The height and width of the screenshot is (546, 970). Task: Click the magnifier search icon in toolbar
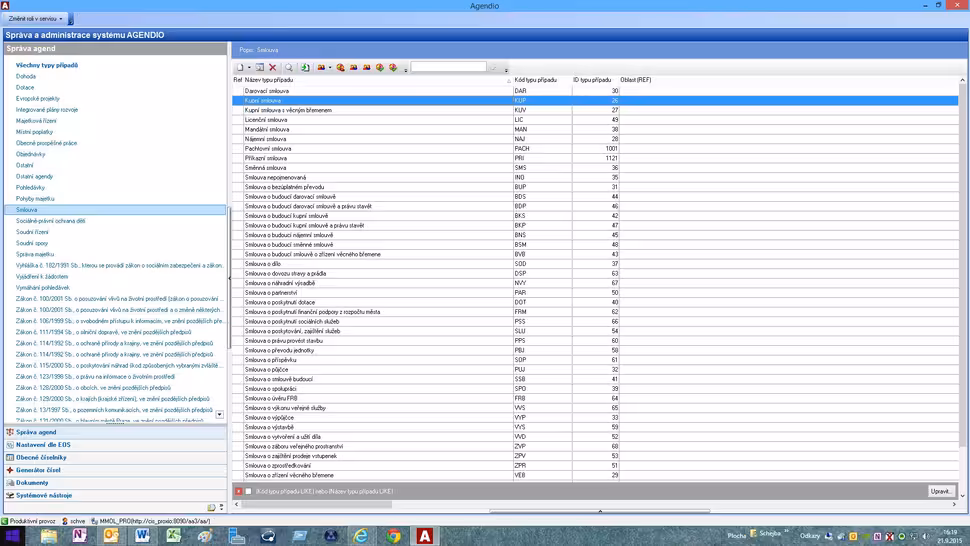pos(289,68)
